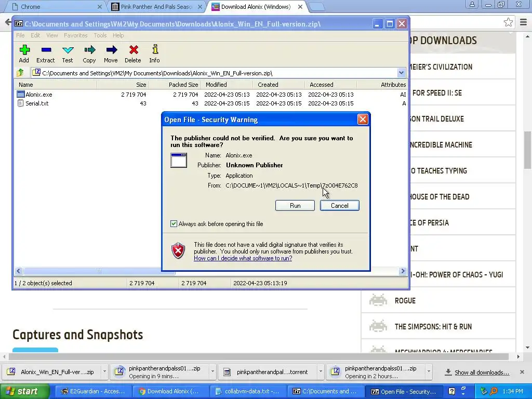The image size is (532, 399).
Task: Select the Serial.txt file icon
Action: coord(21,103)
